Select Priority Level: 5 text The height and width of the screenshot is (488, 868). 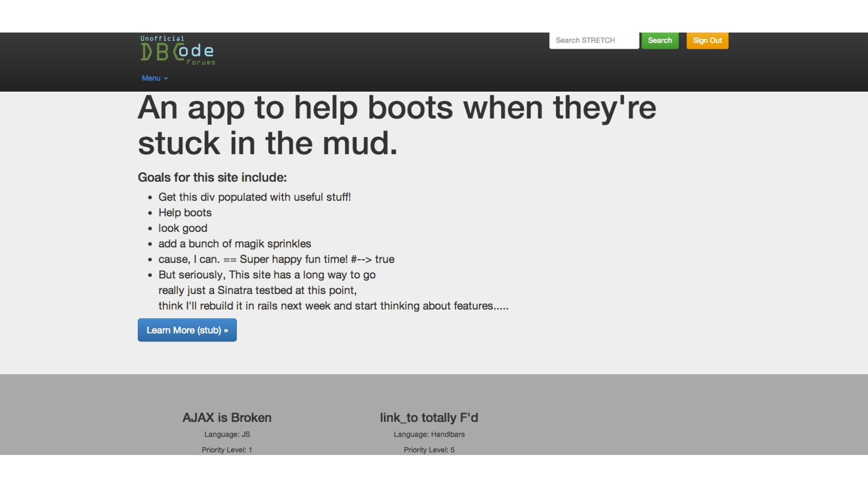pos(429,450)
